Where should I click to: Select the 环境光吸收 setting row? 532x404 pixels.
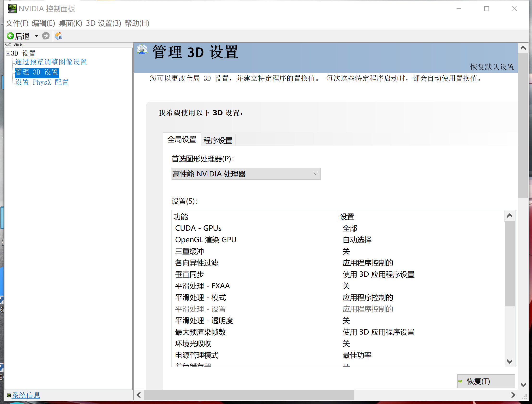pyautogui.click(x=338, y=344)
